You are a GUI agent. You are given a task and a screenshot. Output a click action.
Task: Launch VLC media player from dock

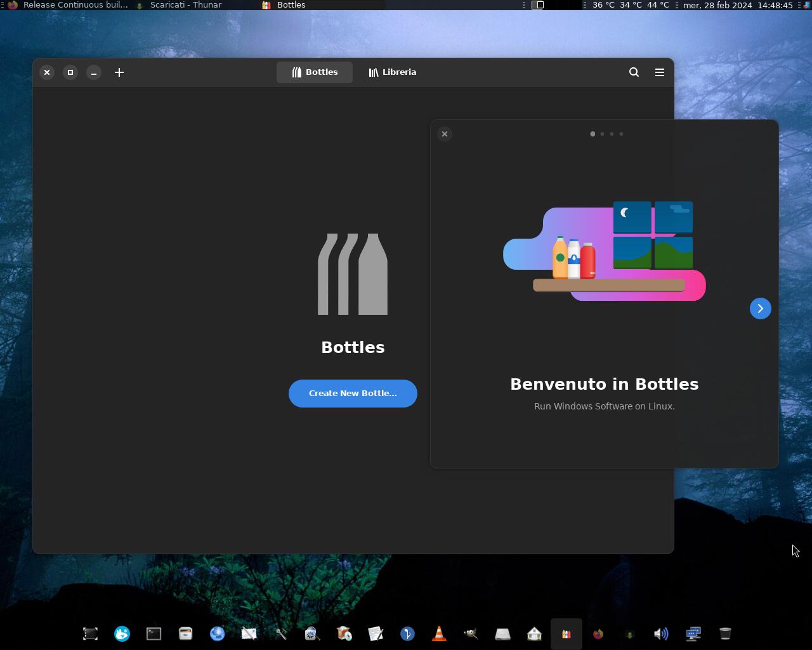coord(439,633)
